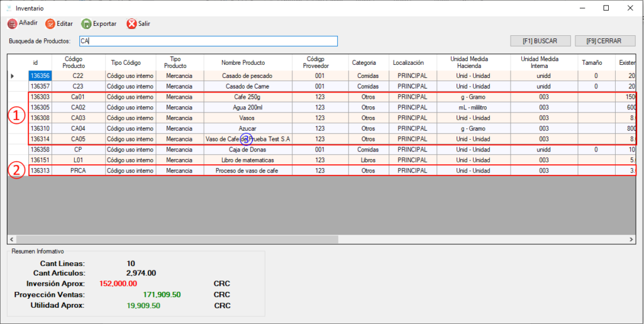The height and width of the screenshot is (324, 644).
Task: Click the right arrow of horizontal scrollbar
Action: [x=631, y=240]
